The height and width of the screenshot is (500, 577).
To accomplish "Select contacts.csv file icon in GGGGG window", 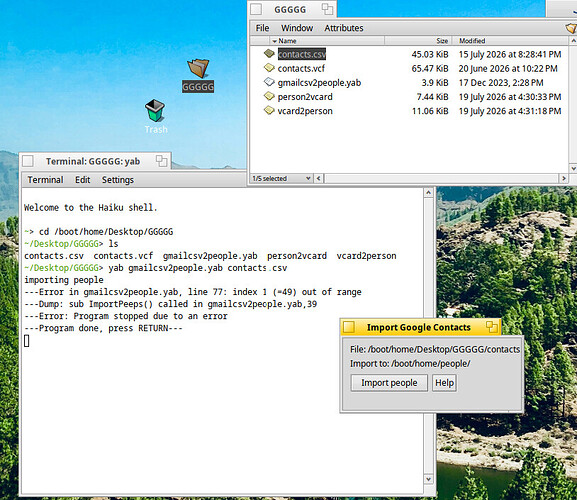I will click(269, 54).
